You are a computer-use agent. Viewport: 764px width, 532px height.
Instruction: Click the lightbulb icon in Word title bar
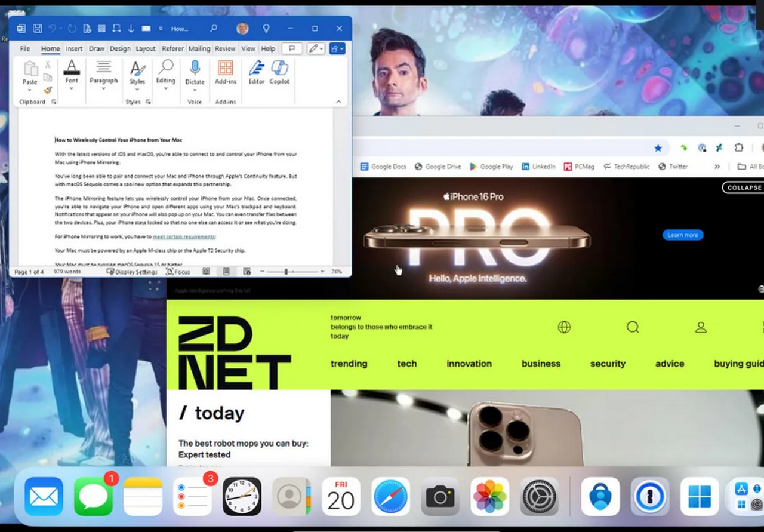point(266,29)
